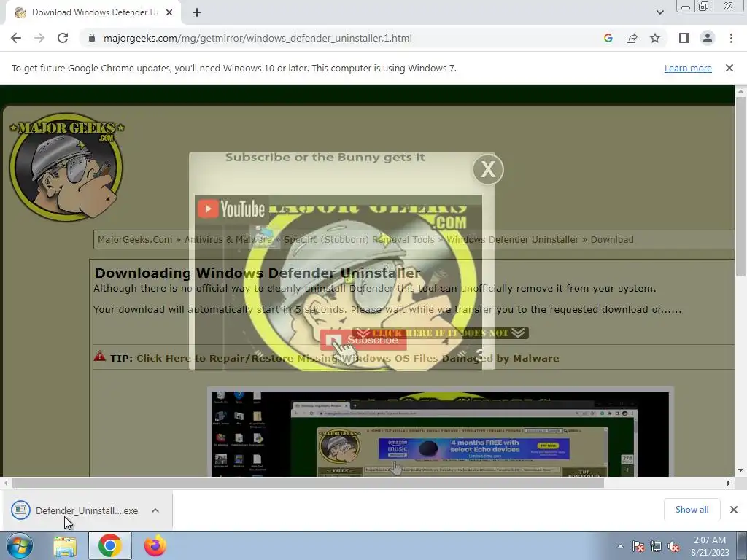This screenshot has width=747, height=560.
Task: Dismiss the Chrome update infobar
Action: click(729, 68)
